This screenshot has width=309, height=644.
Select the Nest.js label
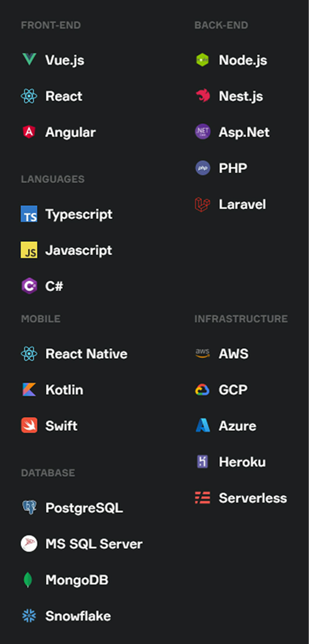241,96
